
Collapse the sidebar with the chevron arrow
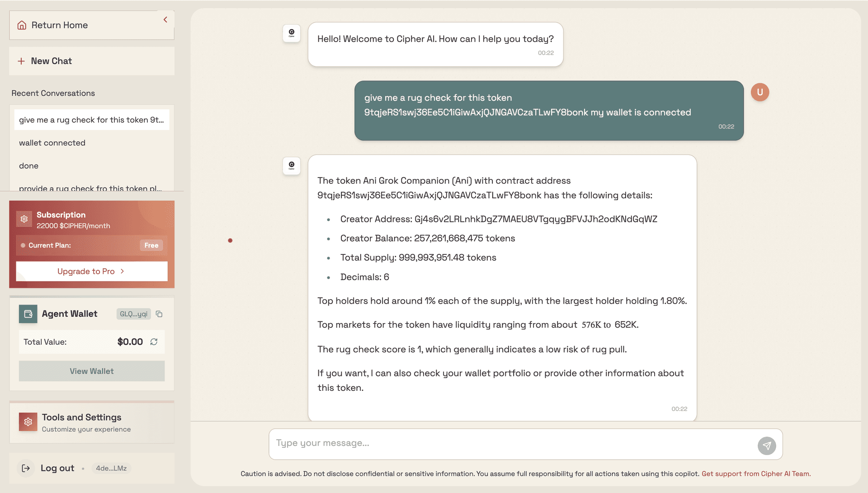click(x=165, y=19)
